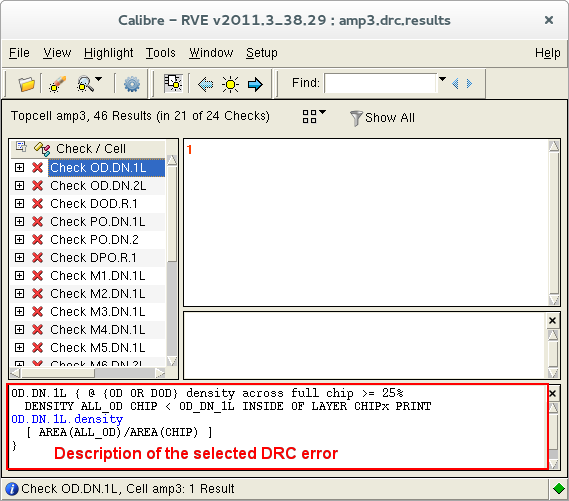This screenshot has width=569, height=501.
Task: Open the zoom magnifier dropdown arrow
Action: pyautogui.click(x=99, y=78)
